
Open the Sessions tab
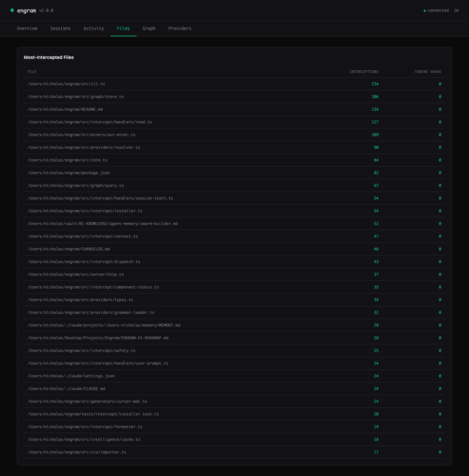point(60,28)
